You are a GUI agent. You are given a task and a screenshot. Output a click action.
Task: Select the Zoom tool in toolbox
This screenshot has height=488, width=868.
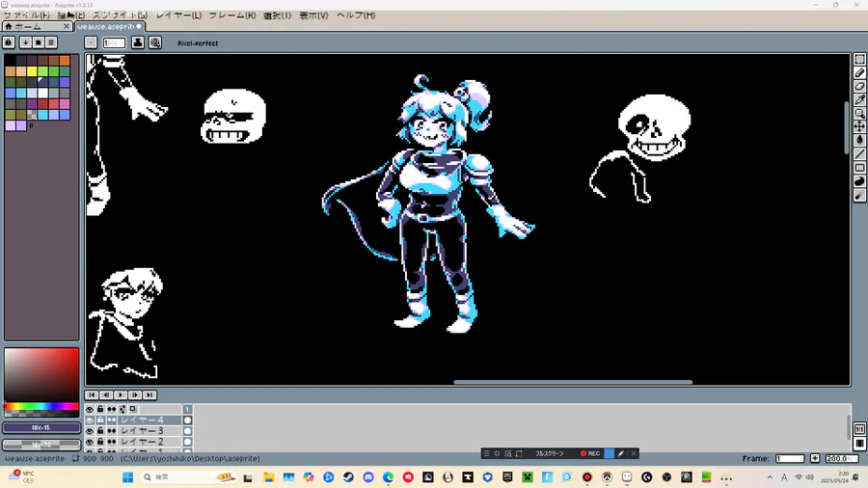859,113
